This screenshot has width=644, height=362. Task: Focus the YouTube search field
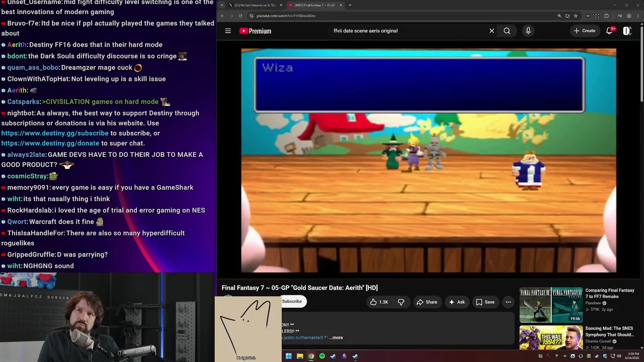coord(408,31)
